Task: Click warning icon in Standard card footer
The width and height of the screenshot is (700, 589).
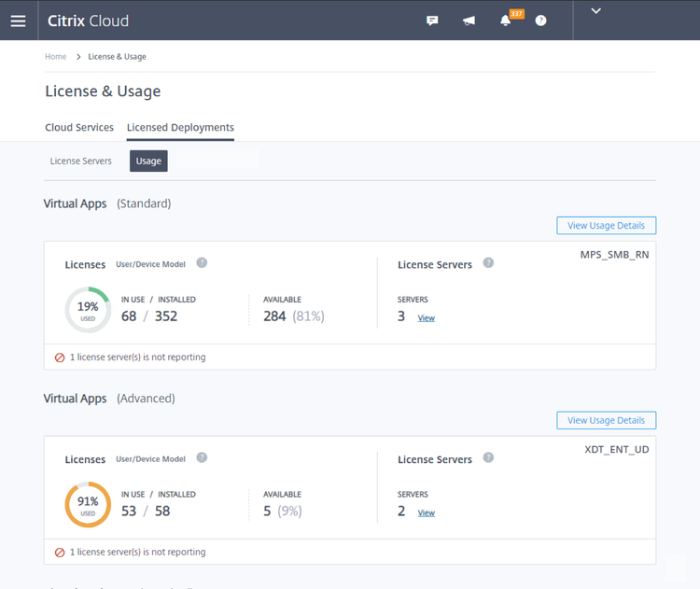Action: (x=60, y=358)
